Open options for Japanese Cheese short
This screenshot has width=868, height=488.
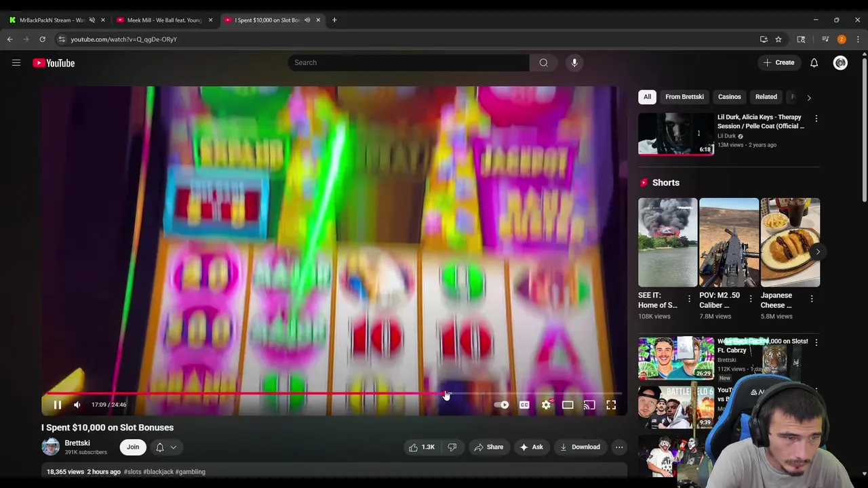(812, 298)
